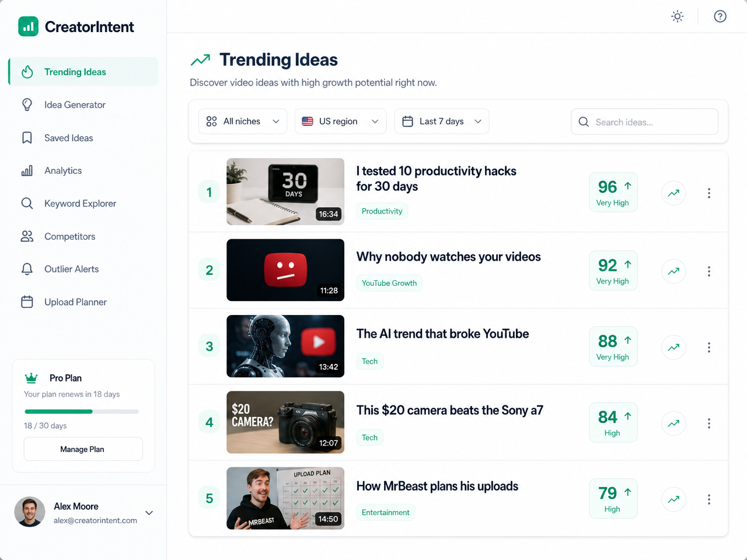Screen dimensions: 747x560
Task: Click the Productivity niche tag
Action: tap(382, 211)
